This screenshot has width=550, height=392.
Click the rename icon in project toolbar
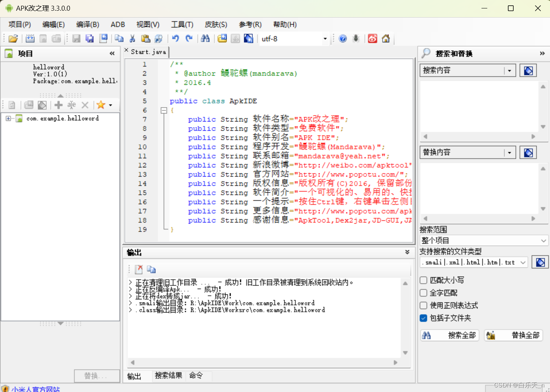[x=72, y=105]
